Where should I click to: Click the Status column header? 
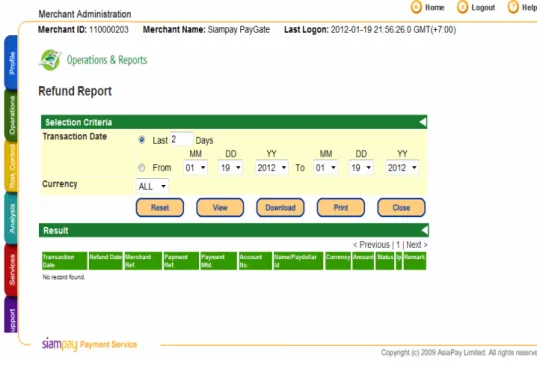pyautogui.click(x=385, y=261)
